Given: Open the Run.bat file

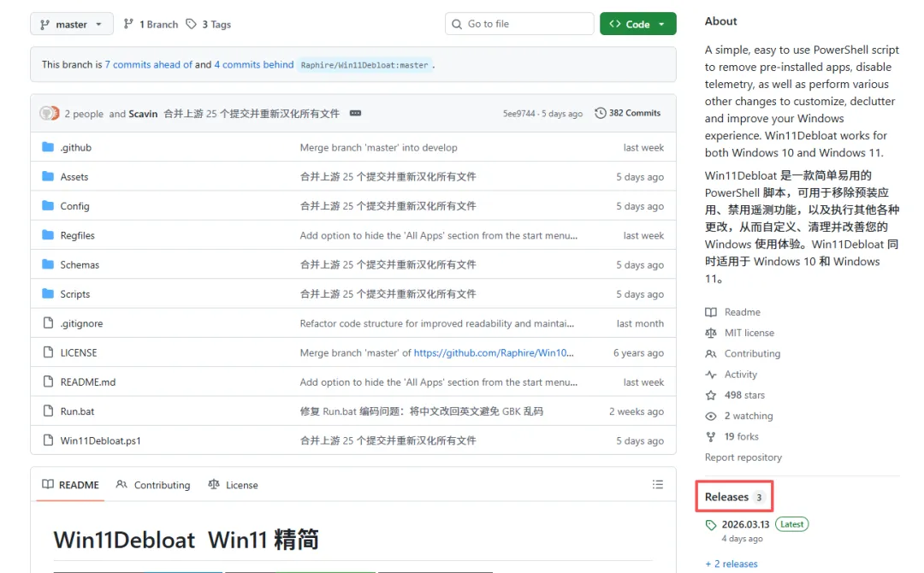Looking at the screenshot, I should pos(77,411).
